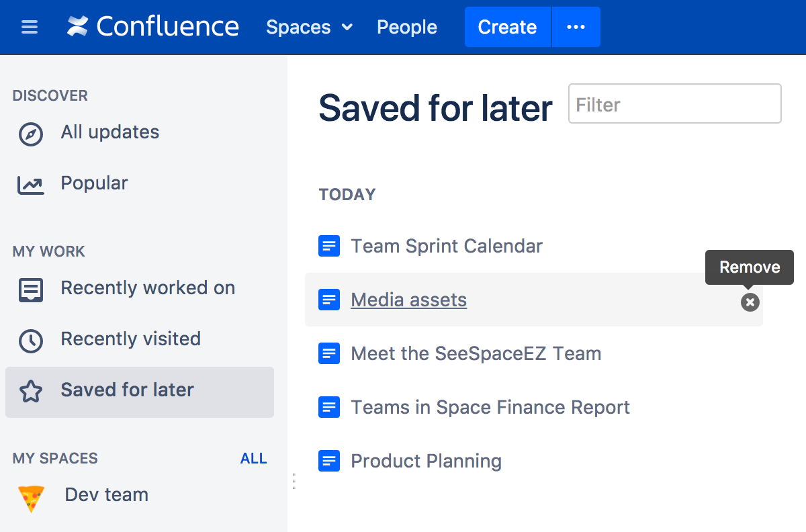Open Teams in Space Finance Report
Screen dimensions: 806x532
(490, 407)
